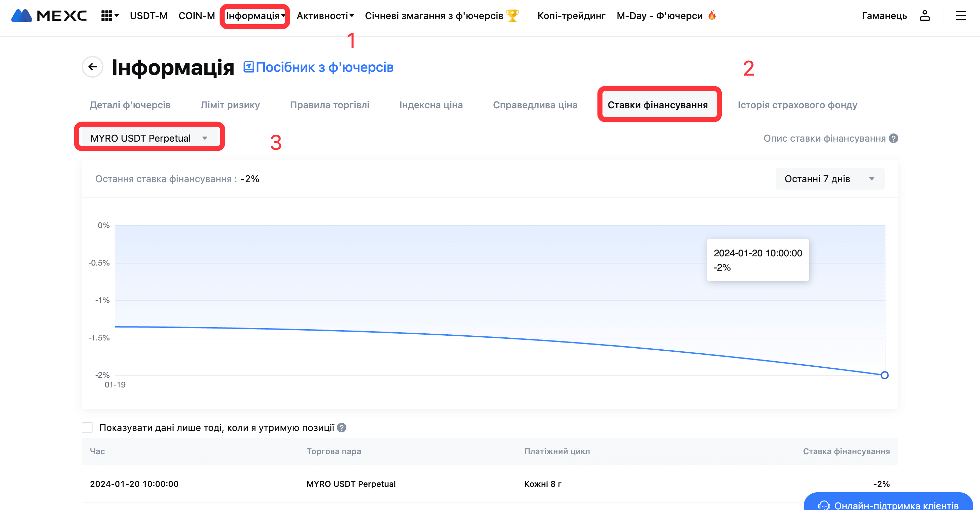Expand MYRO USDT Perpetual pair dropdown

[149, 138]
